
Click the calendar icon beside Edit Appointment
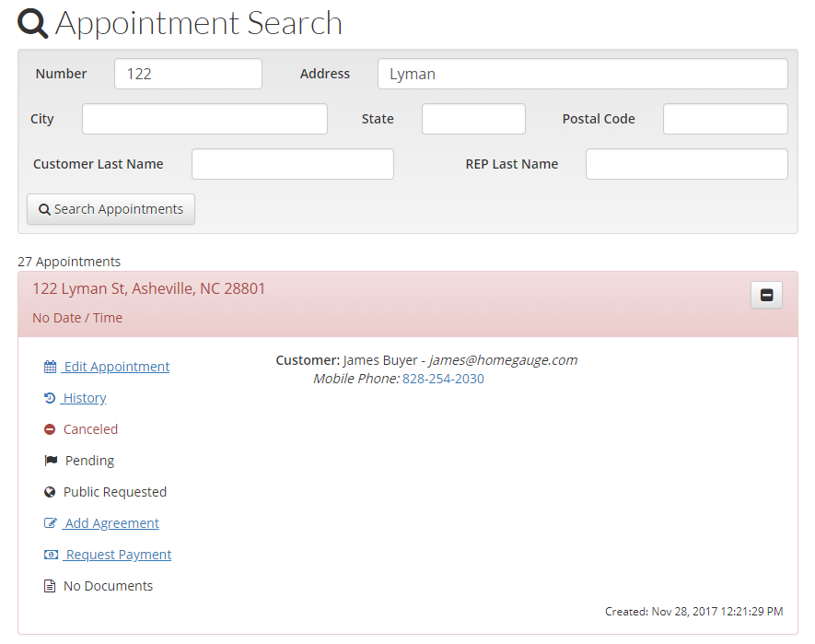tap(50, 367)
